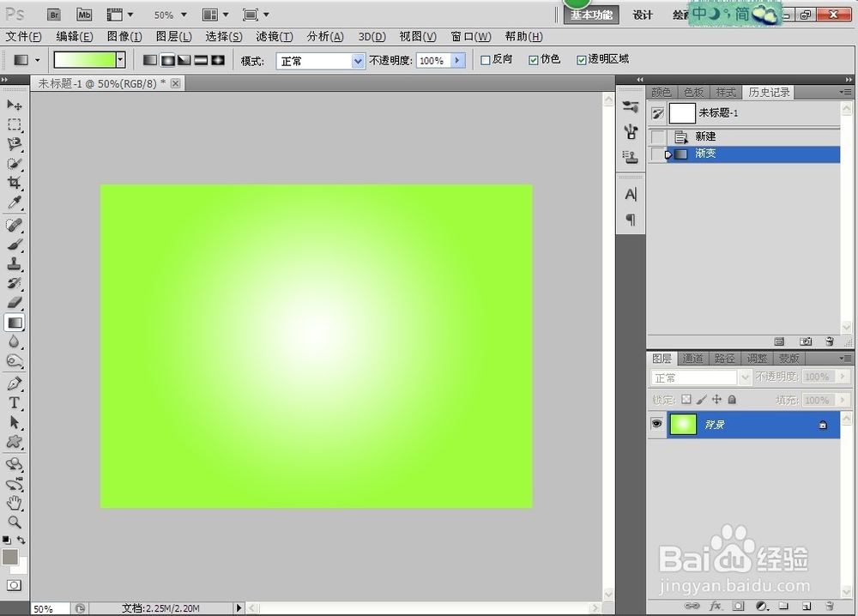The width and height of the screenshot is (858, 616).
Task: Select the Blur tool
Action: click(15, 342)
